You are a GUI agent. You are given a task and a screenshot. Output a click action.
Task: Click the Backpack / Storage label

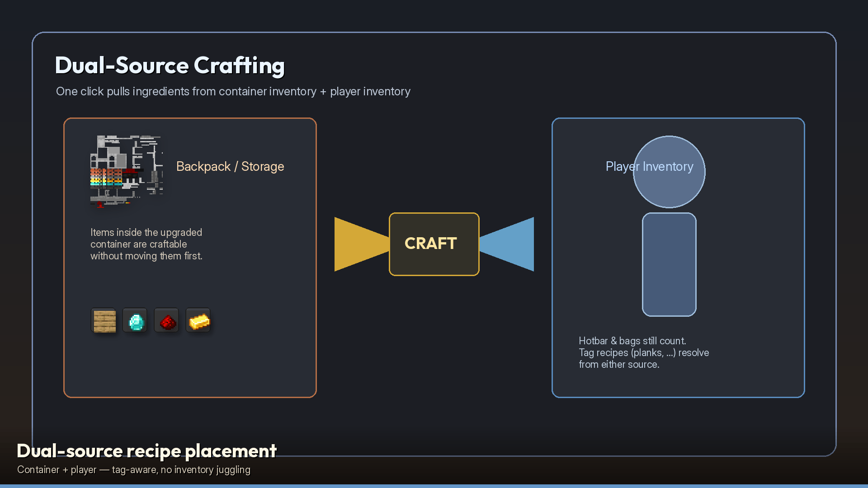pyautogui.click(x=230, y=166)
